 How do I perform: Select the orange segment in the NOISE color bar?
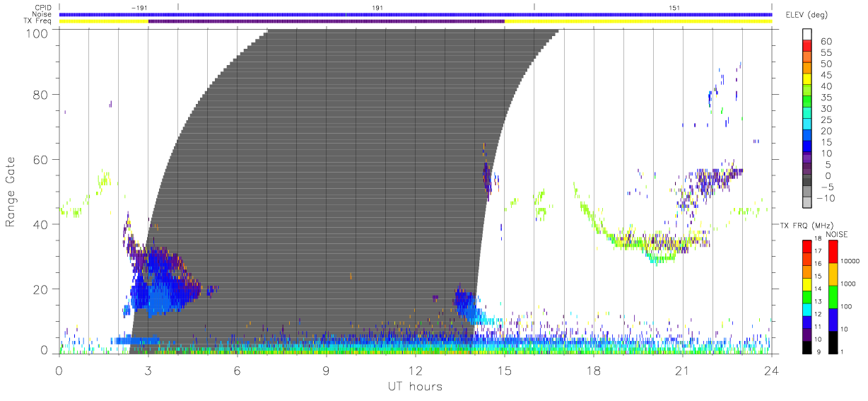click(x=833, y=274)
